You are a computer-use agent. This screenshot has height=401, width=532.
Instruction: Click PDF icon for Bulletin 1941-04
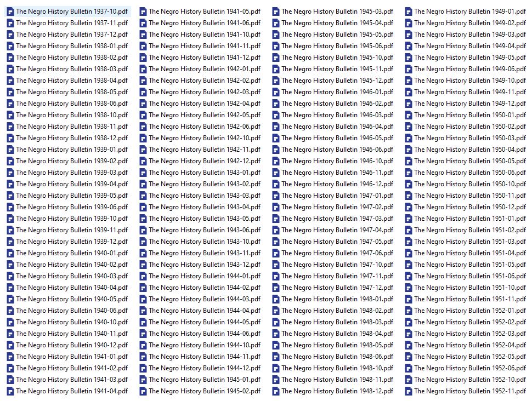(10, 391)
